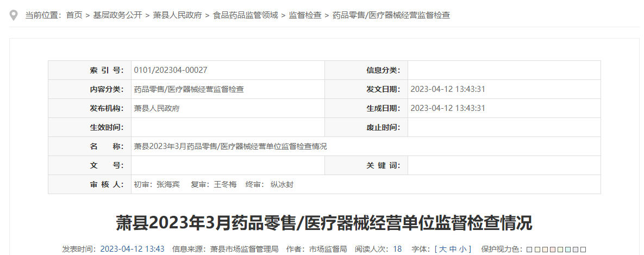Open 基层政务公开 breadcrumb link
This screenshot has height=255, width=644.
pos(115,15)
